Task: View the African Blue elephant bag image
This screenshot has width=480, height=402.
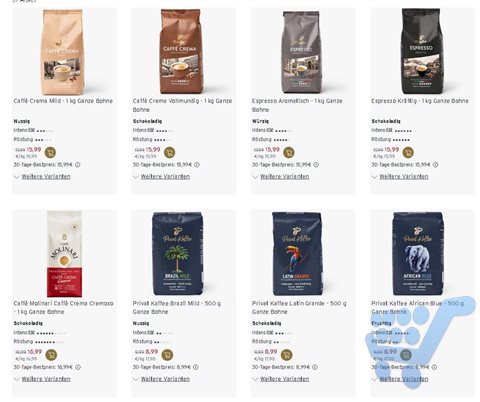Action: point(418,253)
